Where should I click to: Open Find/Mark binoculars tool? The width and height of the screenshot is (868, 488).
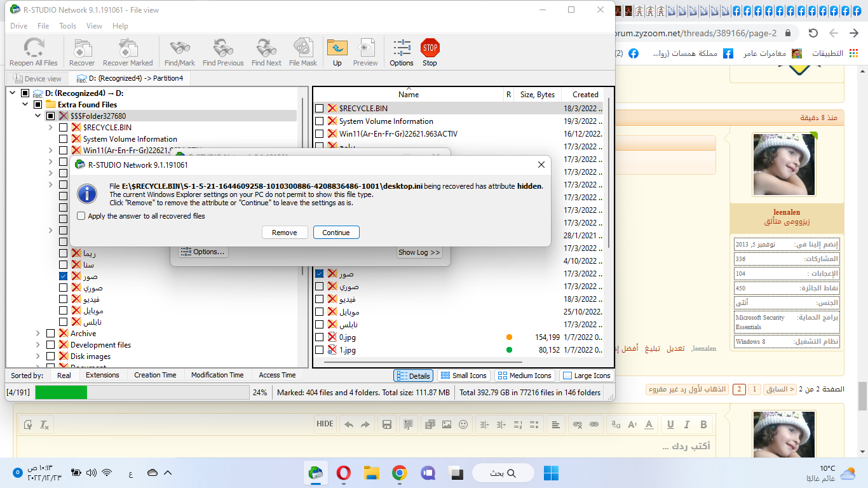(180, 52)
